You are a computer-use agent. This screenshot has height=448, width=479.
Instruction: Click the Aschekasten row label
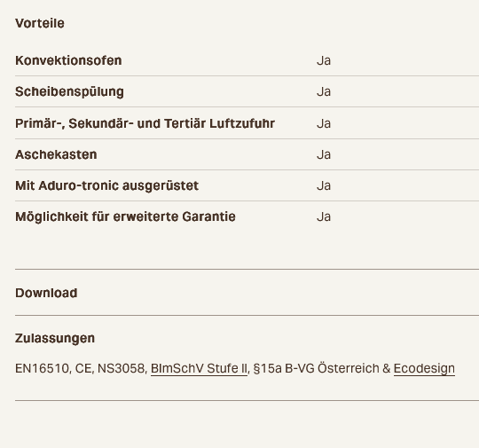coord(56,154)
